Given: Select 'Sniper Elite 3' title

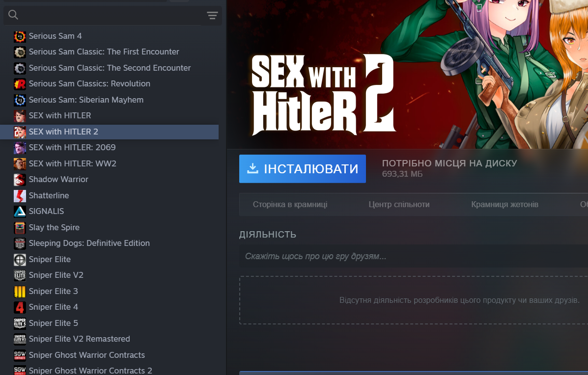Looking at the screenshot, I should [54, 291].
